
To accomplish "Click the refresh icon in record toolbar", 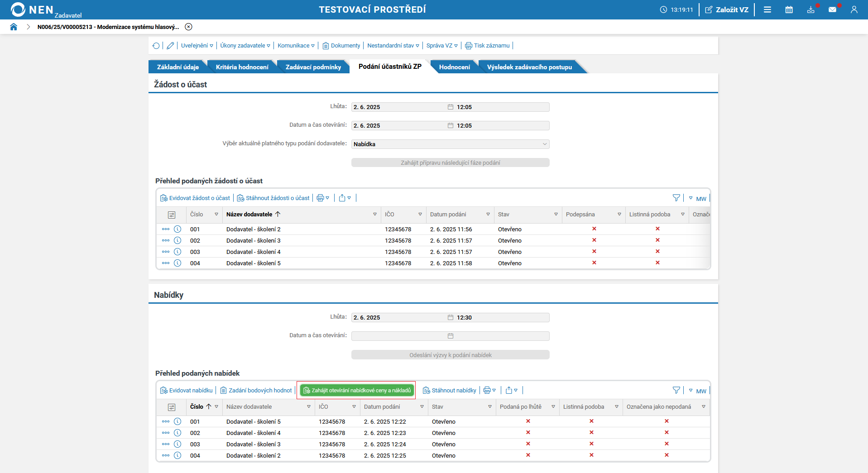I will tap(156, 46).
